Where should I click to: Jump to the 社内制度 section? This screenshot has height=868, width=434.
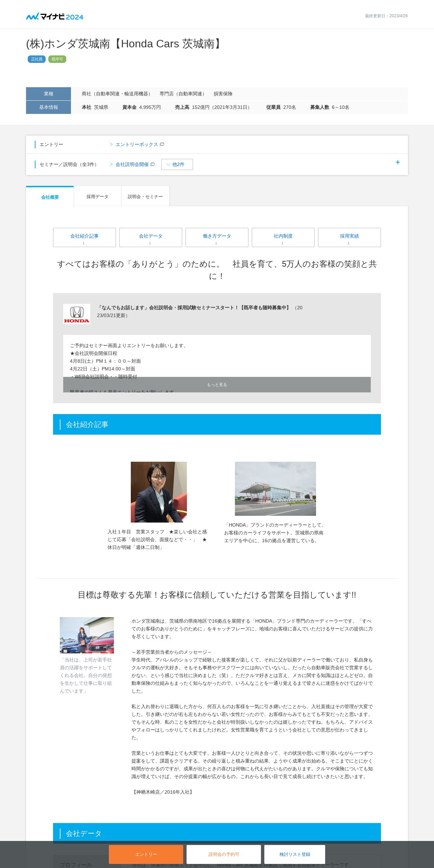(x=283, y=238)
